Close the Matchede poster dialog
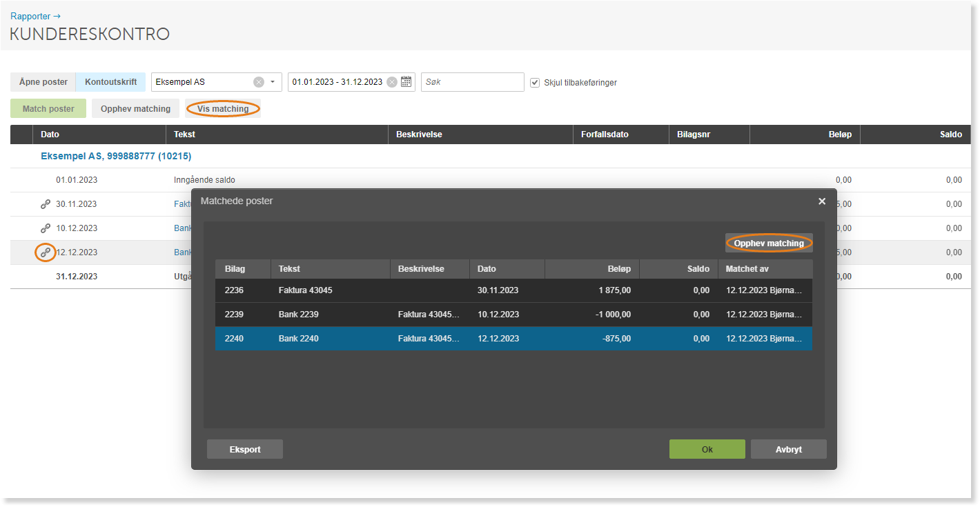This screenshot has height=507, width=980. tap(822, 201)
